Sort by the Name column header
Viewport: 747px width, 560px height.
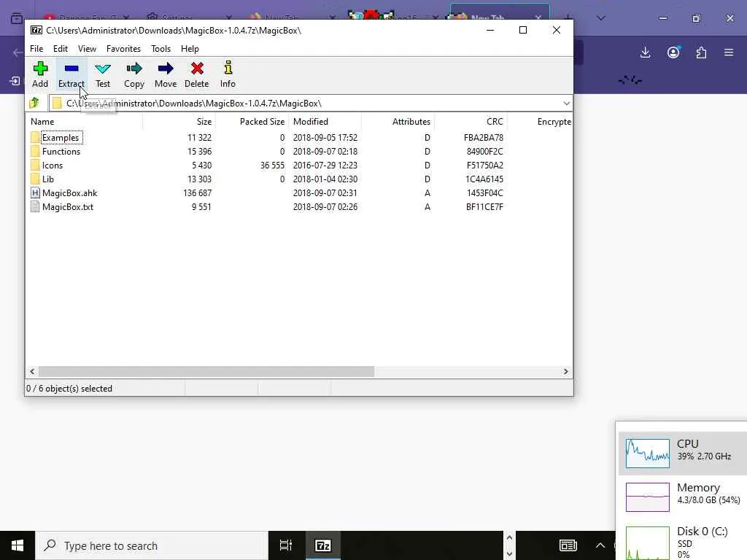pos(85,122)
